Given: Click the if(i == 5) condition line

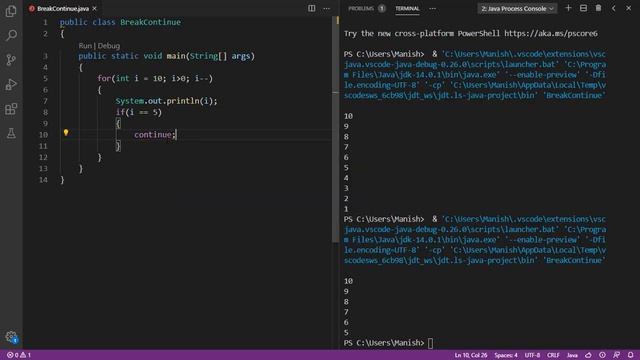Looking at the screenshot, I should click(x=139, y=112).
